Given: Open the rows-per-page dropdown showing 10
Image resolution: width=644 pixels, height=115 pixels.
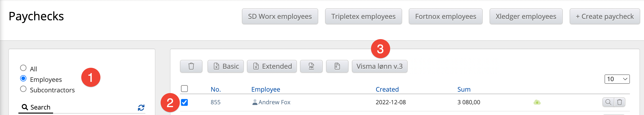Looking at the screenshot, I should (x=617, y=79).
